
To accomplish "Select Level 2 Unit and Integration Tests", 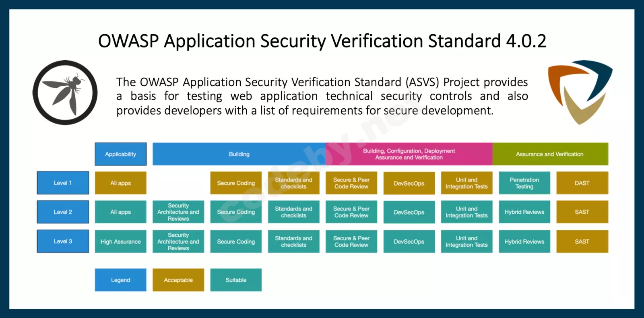I will (x=467, y=212).
